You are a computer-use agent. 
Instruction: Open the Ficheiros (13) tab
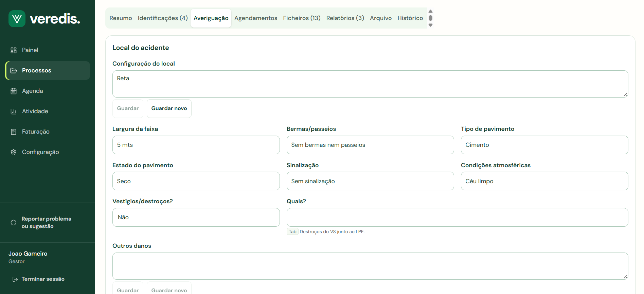[302, 18]
